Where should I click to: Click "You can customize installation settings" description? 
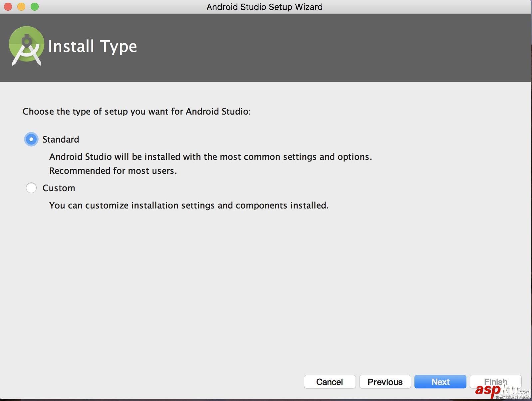[189, 205]
